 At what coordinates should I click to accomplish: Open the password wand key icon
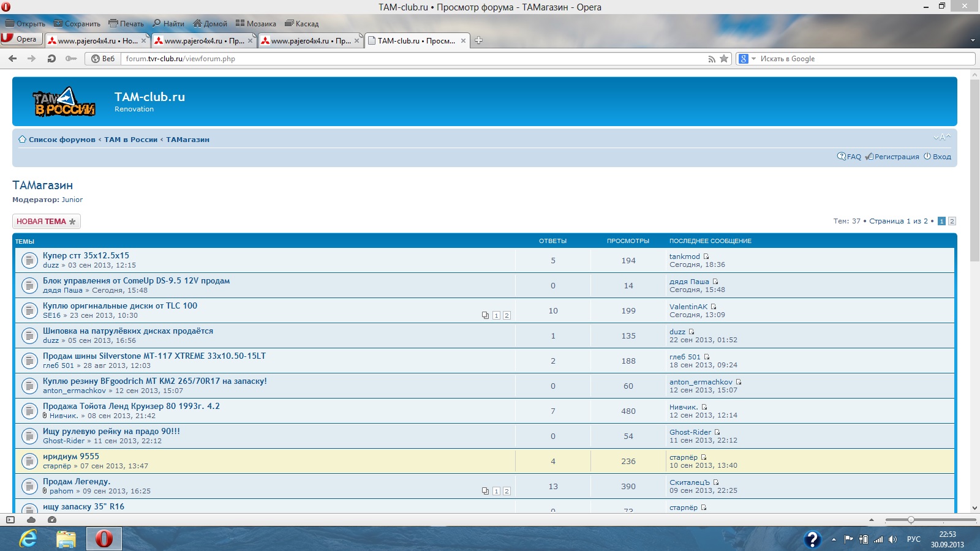(x=71, y=59)
